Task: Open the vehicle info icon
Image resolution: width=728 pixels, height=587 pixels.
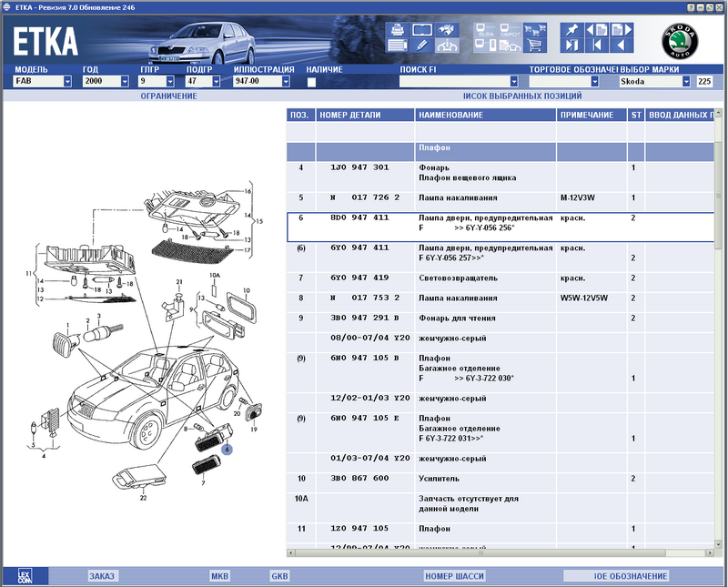Action: click(x=447, y=46)
